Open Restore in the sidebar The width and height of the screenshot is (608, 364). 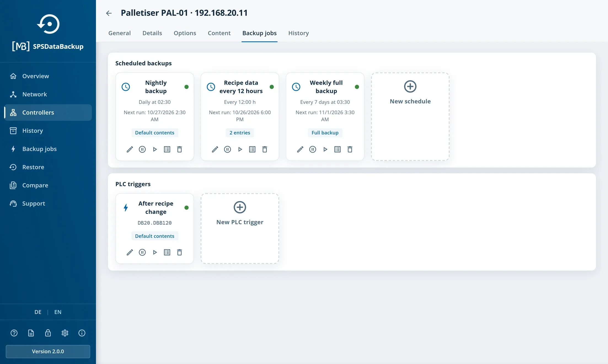(48, 167)
